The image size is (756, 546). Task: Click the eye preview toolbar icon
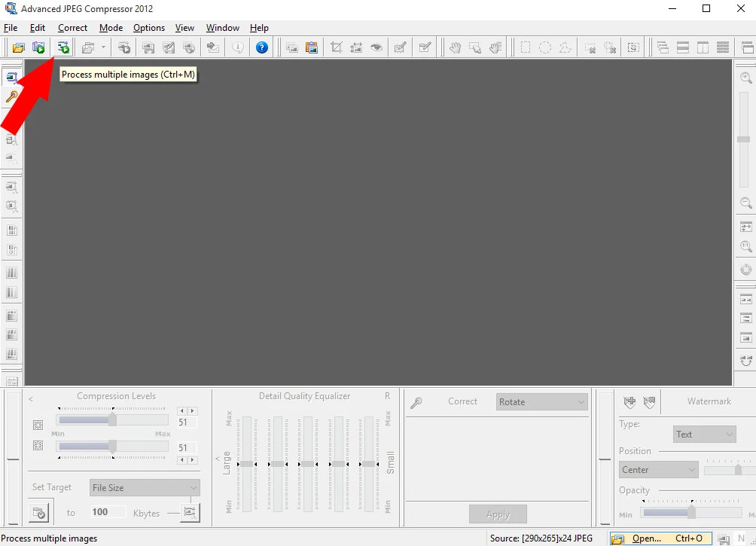coord(376,47)
